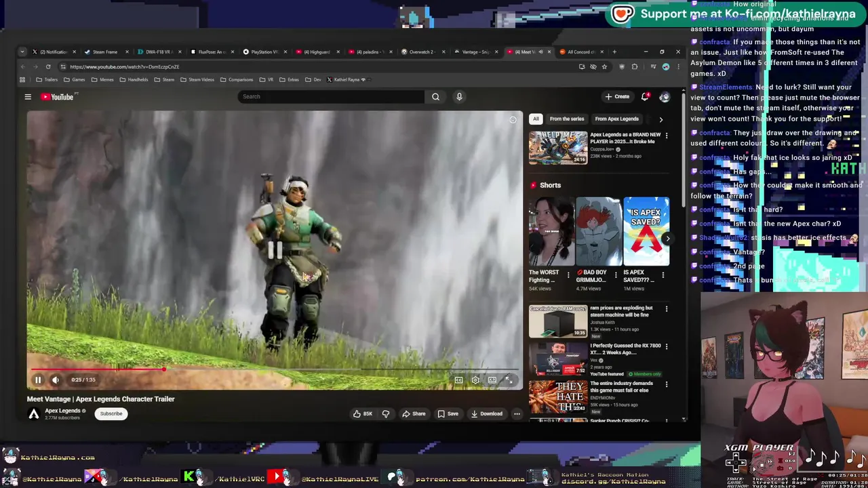Save the video to a playlist
868x488 pixels.
pos(448,413)
